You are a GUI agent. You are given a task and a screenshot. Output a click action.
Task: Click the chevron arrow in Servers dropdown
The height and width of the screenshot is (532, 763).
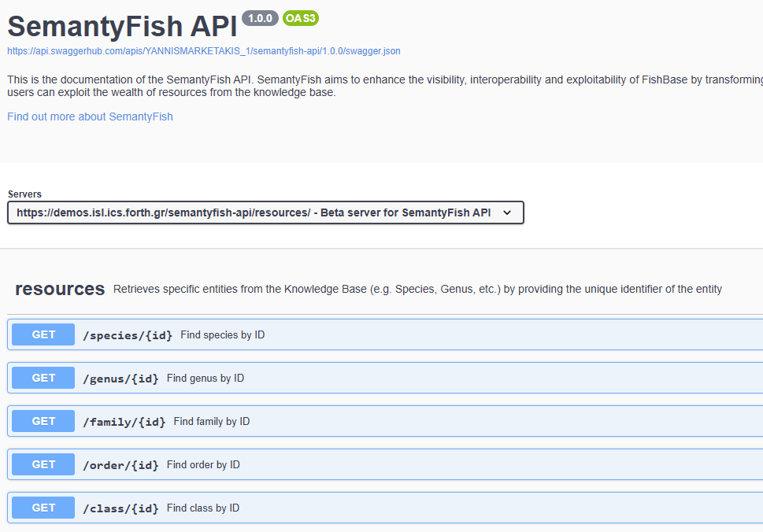click(507, 212)
